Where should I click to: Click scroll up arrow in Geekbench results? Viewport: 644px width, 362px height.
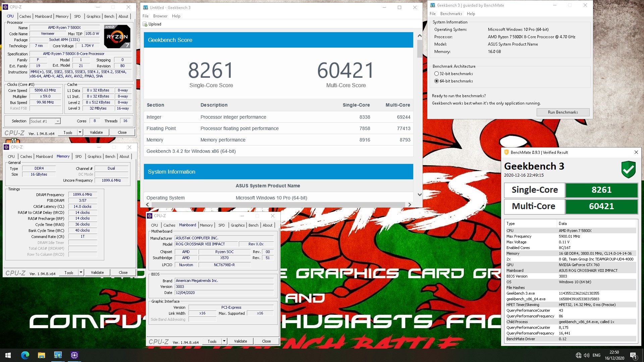click(420, 36)
